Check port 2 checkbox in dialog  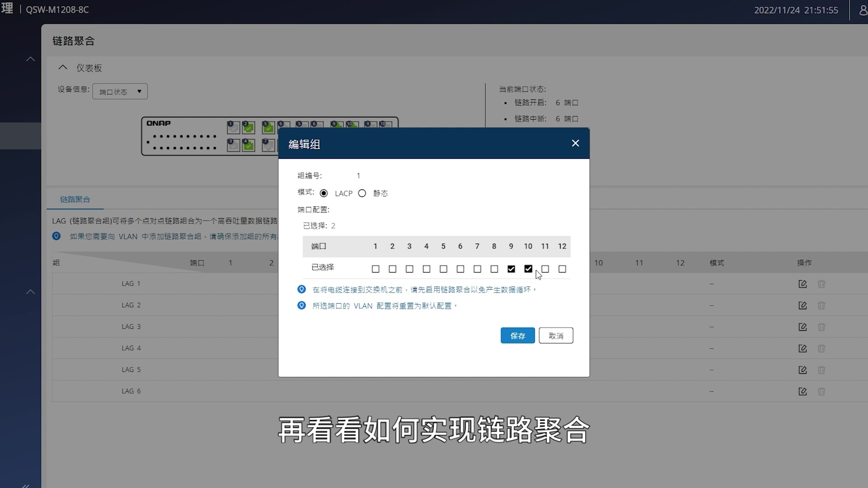[x=392, y=269]
